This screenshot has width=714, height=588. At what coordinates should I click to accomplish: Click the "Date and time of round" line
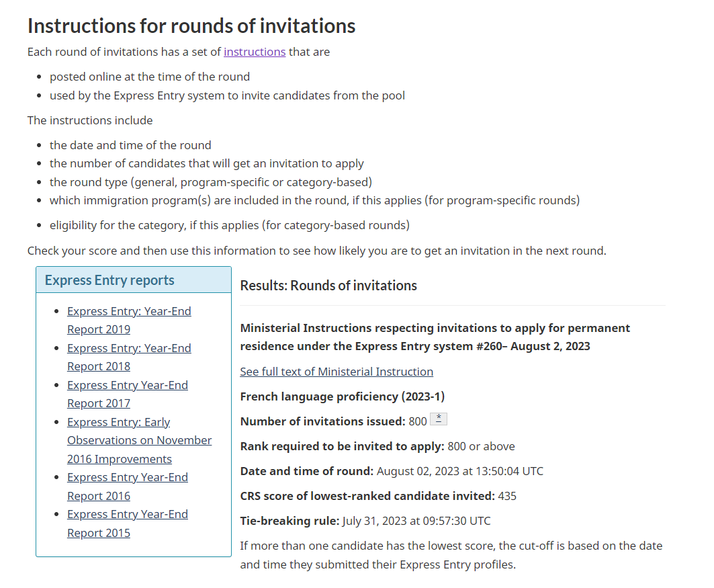391,471
